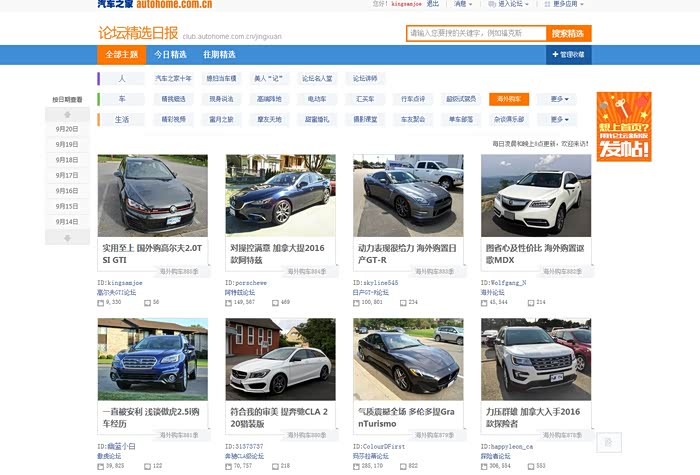Viewport: 700px width, 475px height.
Task: Click the 搜索精选 search button
Action: (x=569, y=33)
